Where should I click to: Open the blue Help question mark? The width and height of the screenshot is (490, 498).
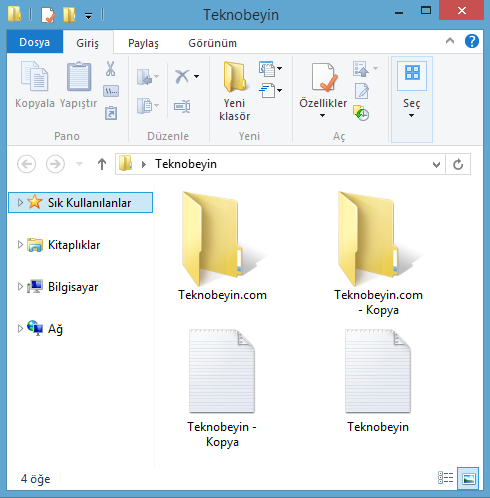point(472,41)
